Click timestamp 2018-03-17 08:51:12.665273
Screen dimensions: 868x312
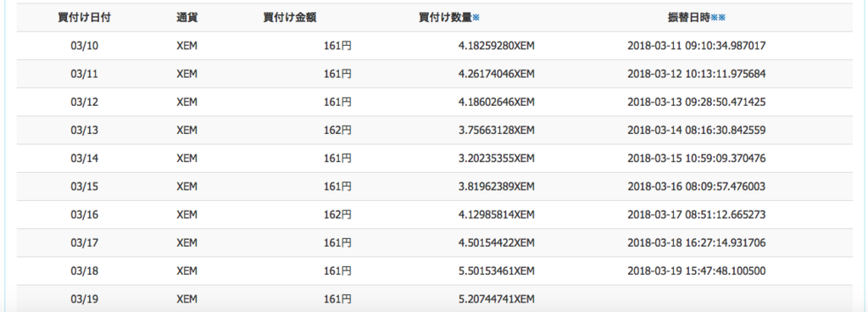697,214
